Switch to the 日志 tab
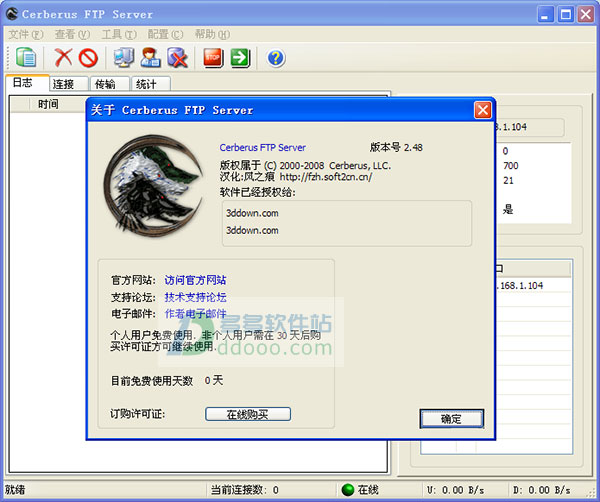Screen dimensions: 600x502 pyautogui.click(x=27, y=82)
